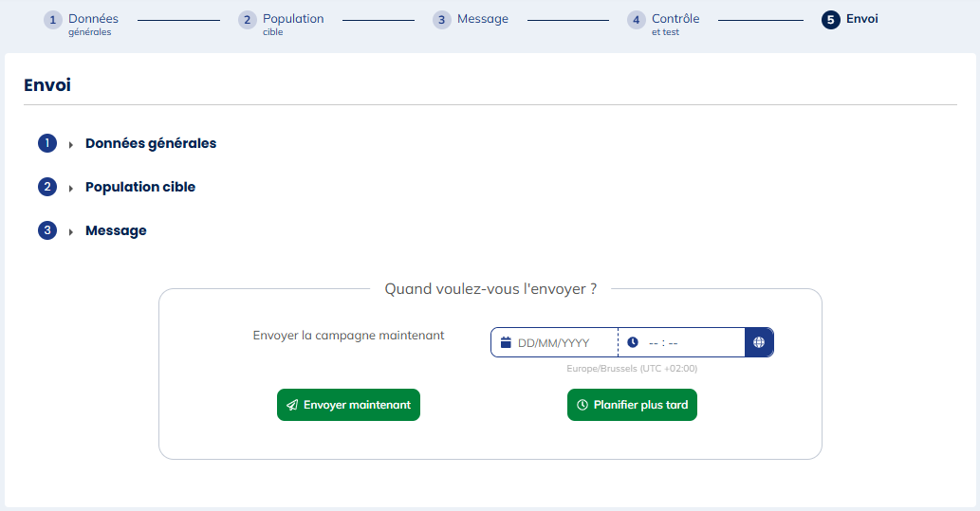
Task: Open the Population cible summary heading
Action: 140,187
